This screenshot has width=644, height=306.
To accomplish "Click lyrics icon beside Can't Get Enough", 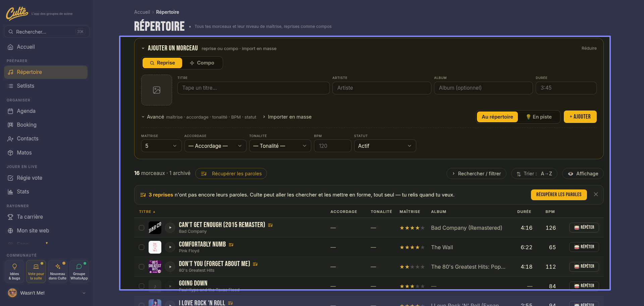I will click(x=270, y=225).
